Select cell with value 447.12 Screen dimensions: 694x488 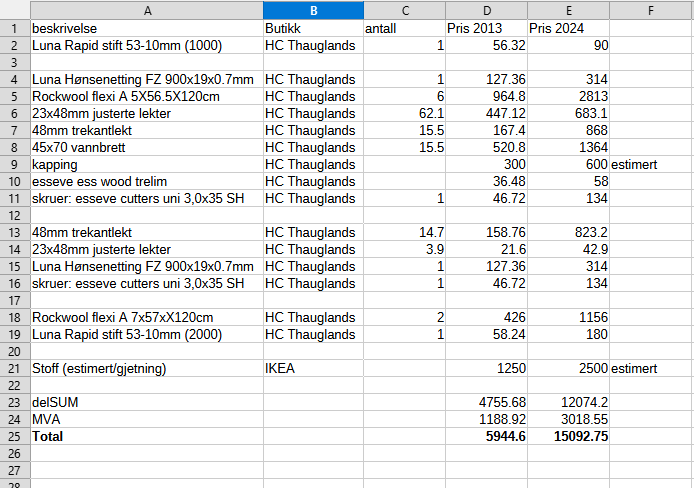coord(486,113)
